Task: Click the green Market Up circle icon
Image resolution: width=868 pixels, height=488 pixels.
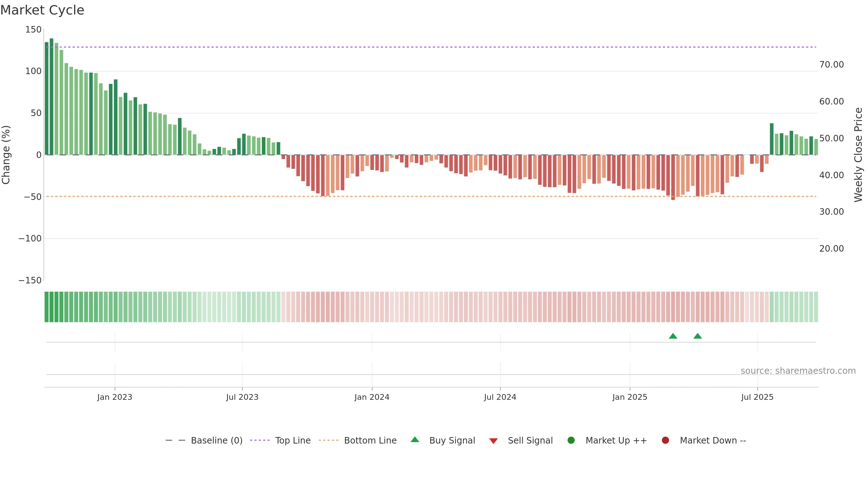Action: click(x=571, y=440)
